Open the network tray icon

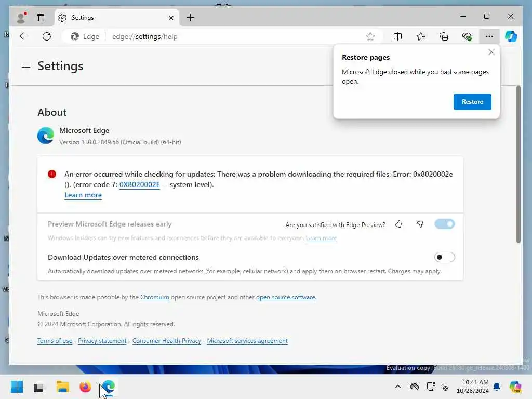click(x=431, y=387)
